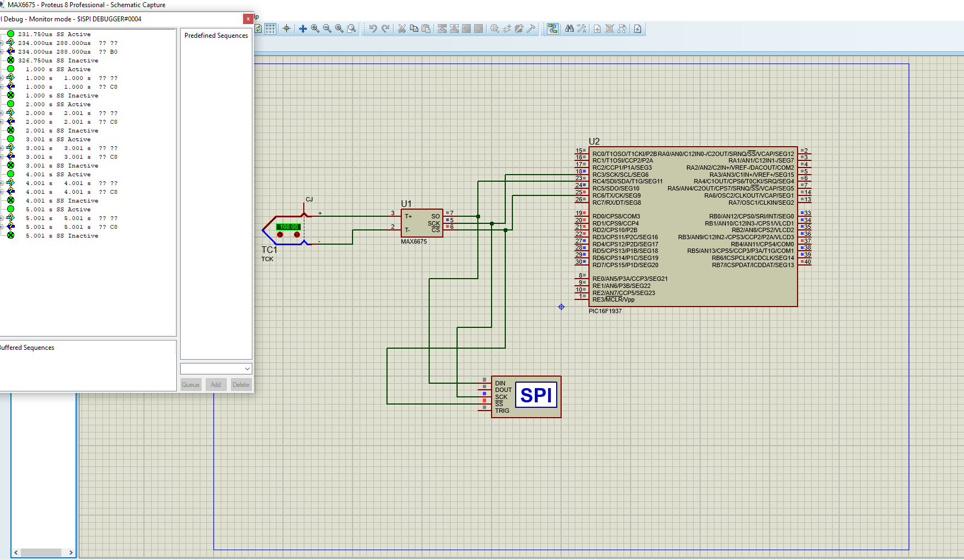
Task: Click the Zoom to view entire sheet icon
Action: (x=339, y=28)
